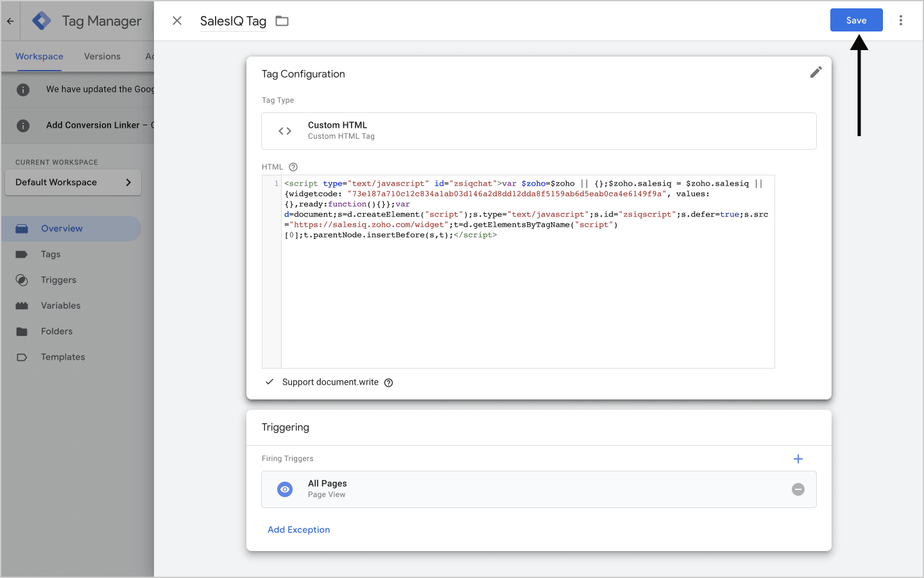The height and width of the screenshot is (578, 924).
Task: Open the HTML field help icon
Action: click(293, 167)
